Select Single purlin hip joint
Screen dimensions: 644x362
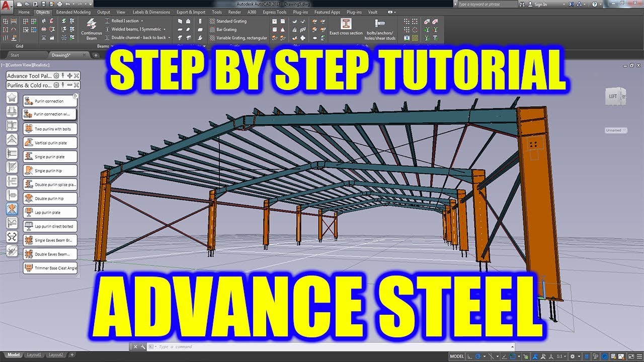click(x=50, y=171)
